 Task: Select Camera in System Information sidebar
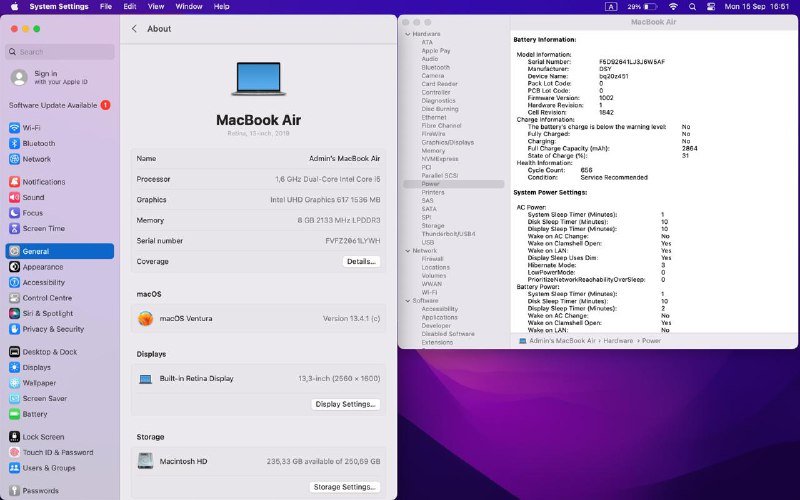(x=433, y=76)
